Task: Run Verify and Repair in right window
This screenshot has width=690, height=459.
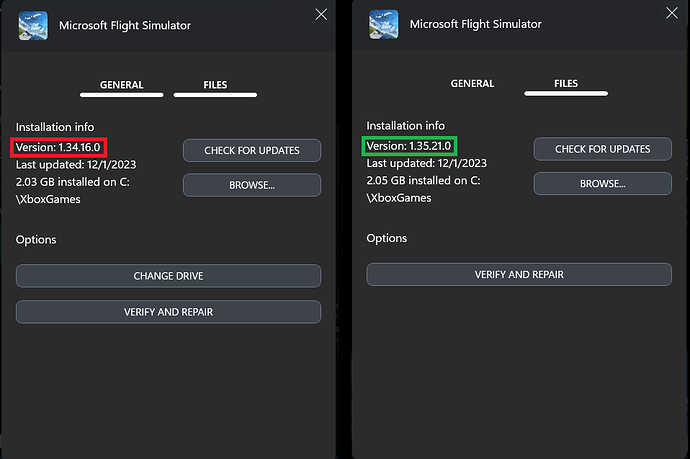Action: (519, 275)
